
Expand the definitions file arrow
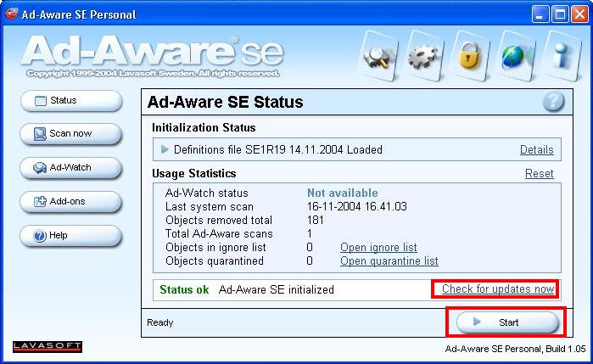(165, 149)
